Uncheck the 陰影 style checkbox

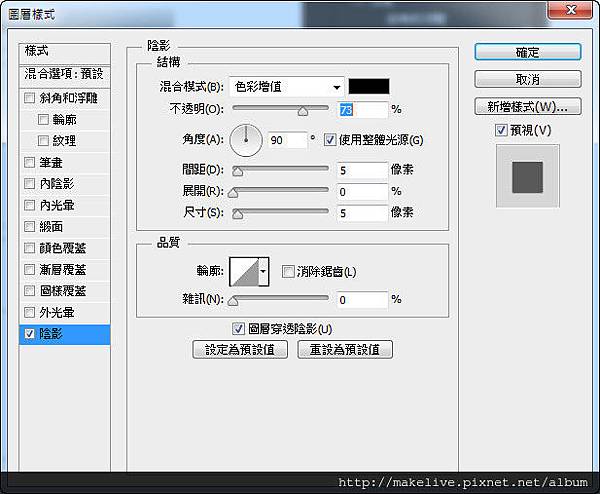point(29,334)
